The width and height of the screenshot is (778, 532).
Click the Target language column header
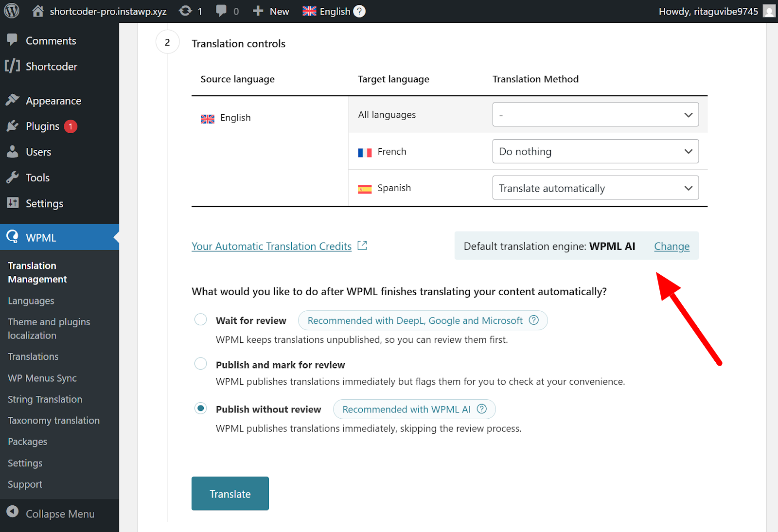pyautogui.click(x=393, y=79)
